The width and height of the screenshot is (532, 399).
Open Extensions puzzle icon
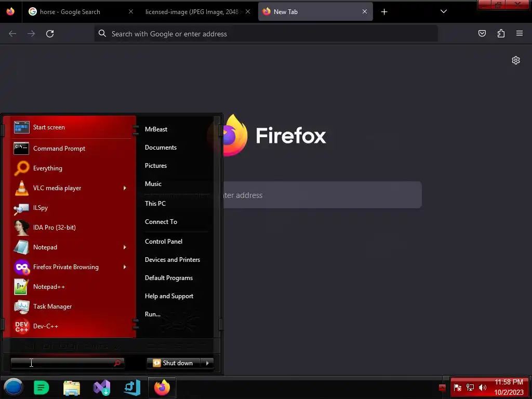point(501,33)
